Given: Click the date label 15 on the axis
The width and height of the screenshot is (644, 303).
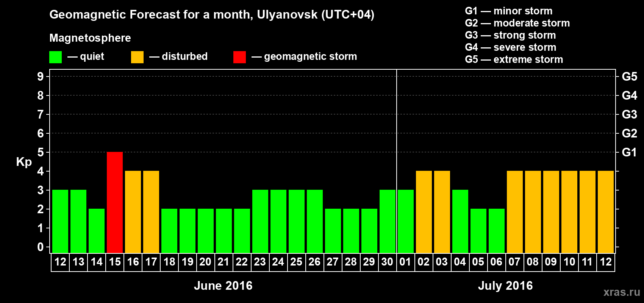Looking at the screenshot, I should [x=115, y=262].
